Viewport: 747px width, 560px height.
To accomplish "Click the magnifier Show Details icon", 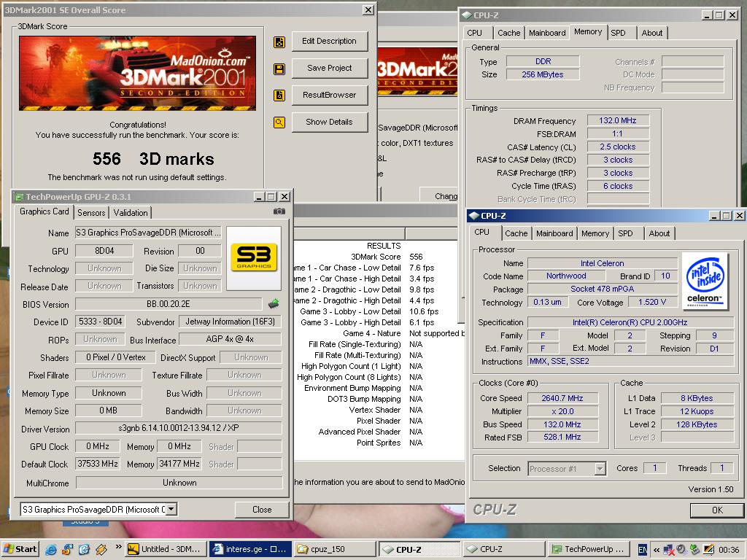I will pos(279,122).
